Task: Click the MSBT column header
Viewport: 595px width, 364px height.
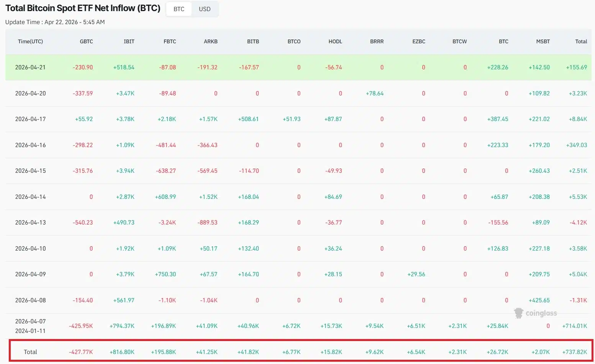Action: click(543, 41)
